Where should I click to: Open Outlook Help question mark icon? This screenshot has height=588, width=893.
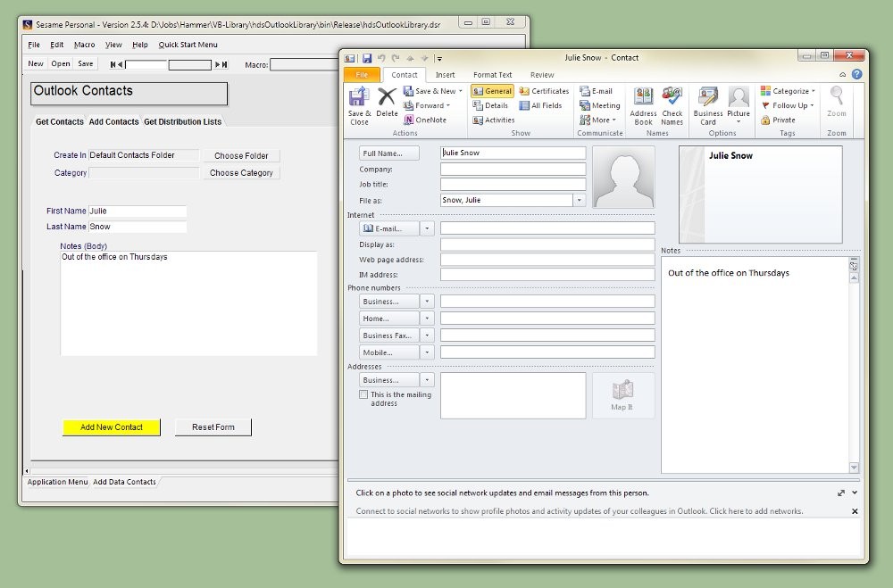pos(856,74)
